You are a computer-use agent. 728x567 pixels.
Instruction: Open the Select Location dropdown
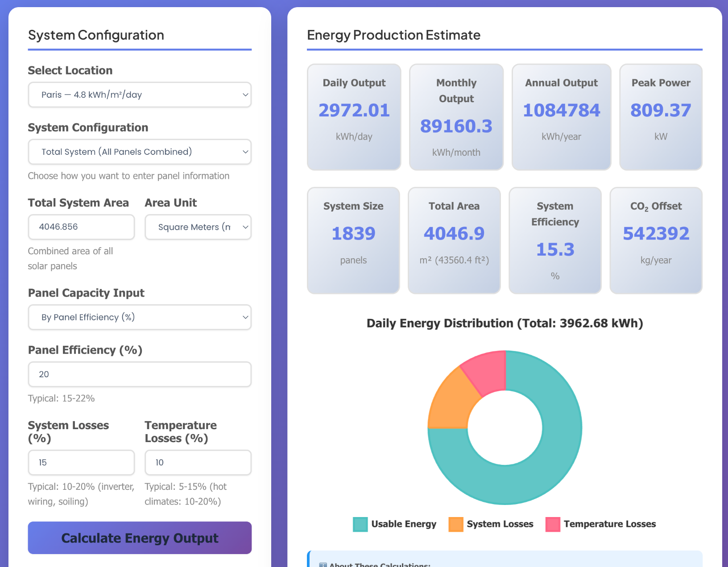click(140, 95)
